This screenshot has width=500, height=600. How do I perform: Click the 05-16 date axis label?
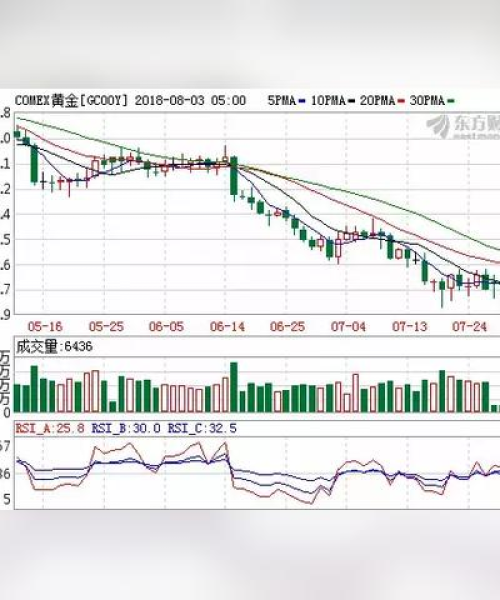45,327
